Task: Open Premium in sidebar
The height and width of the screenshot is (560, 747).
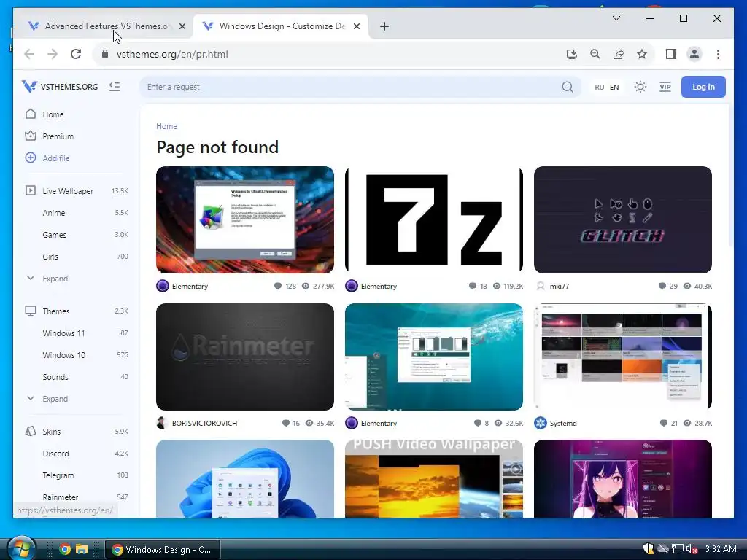Action: pos(58,136)
